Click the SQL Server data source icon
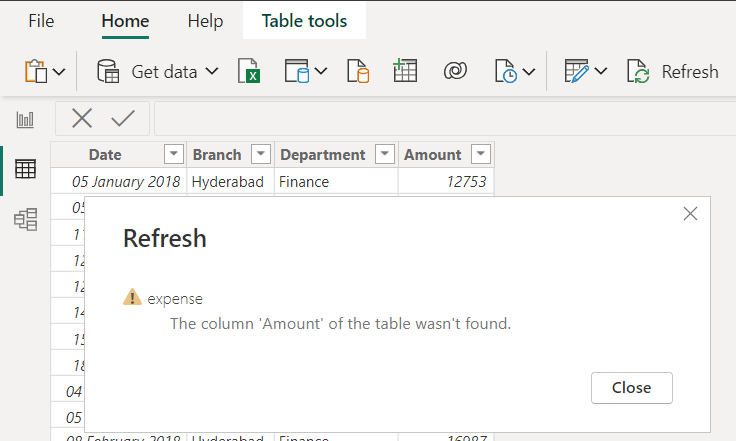Image resolution: width=736 pixels, height=441 pixels. [x=358, y=71]
